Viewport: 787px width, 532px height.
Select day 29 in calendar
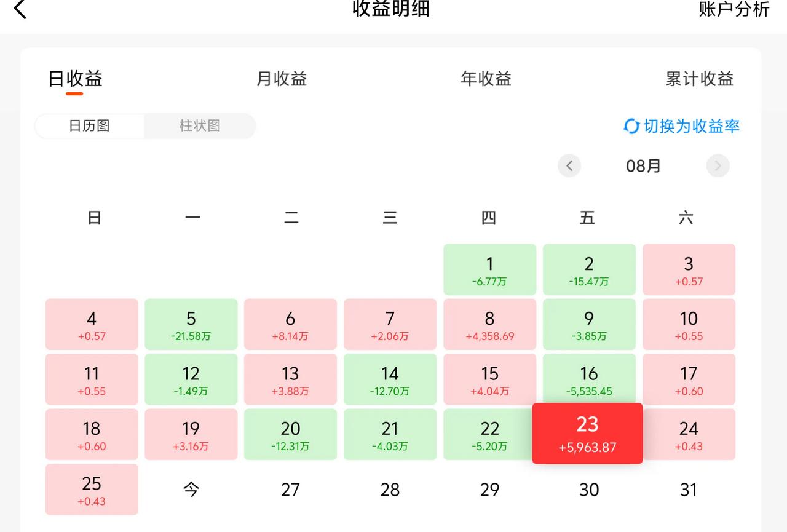489,490
